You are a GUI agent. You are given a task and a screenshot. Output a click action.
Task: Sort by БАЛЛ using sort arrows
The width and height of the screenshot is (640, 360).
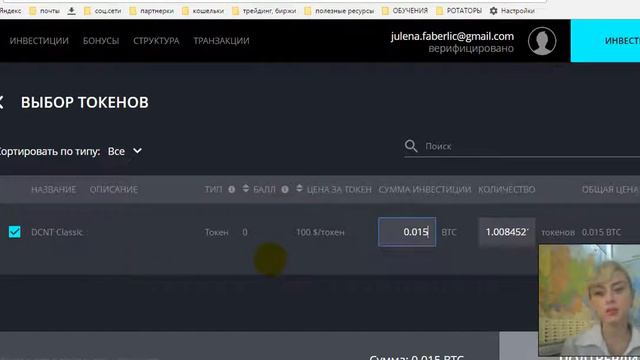(245, 188)
